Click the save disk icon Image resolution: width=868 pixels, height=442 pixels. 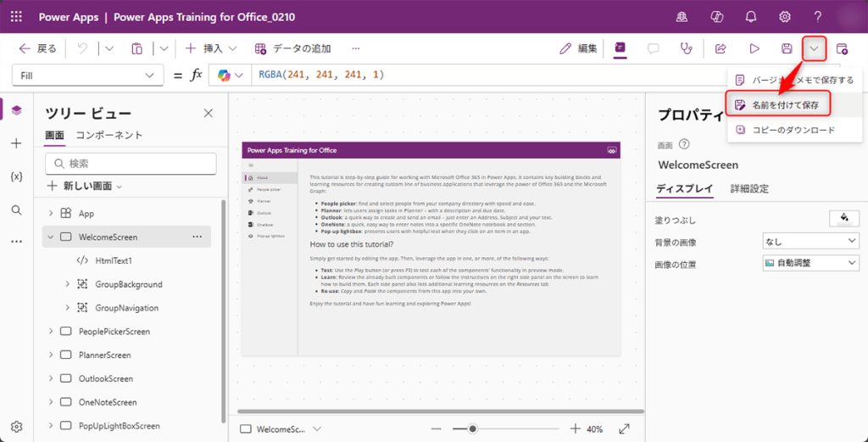pos(787,48)
